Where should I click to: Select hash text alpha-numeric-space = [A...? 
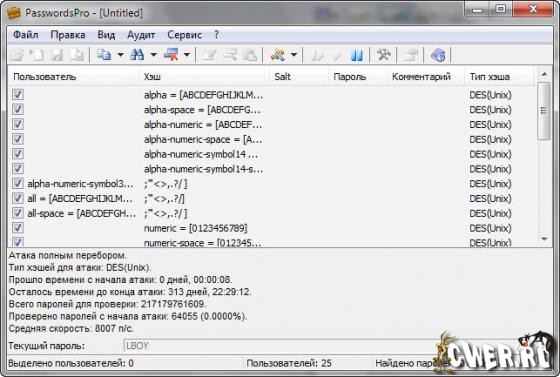203,139
